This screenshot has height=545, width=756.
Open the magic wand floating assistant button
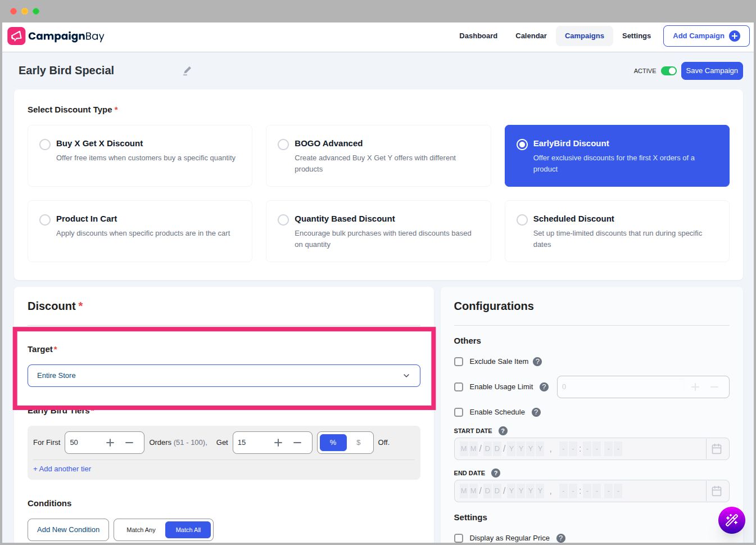pyautogui.click(x=731, y=520)
